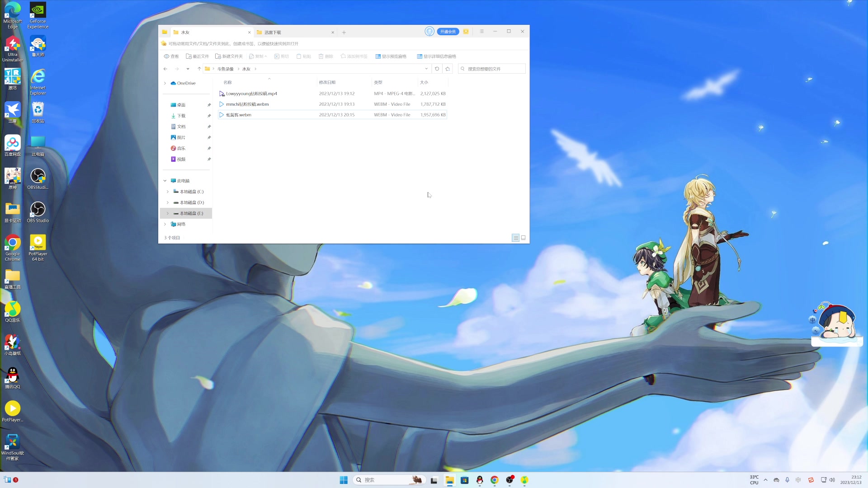Open the Windows Start menu
The width and height of the screenshot is (868, 488).
[344, 480]
